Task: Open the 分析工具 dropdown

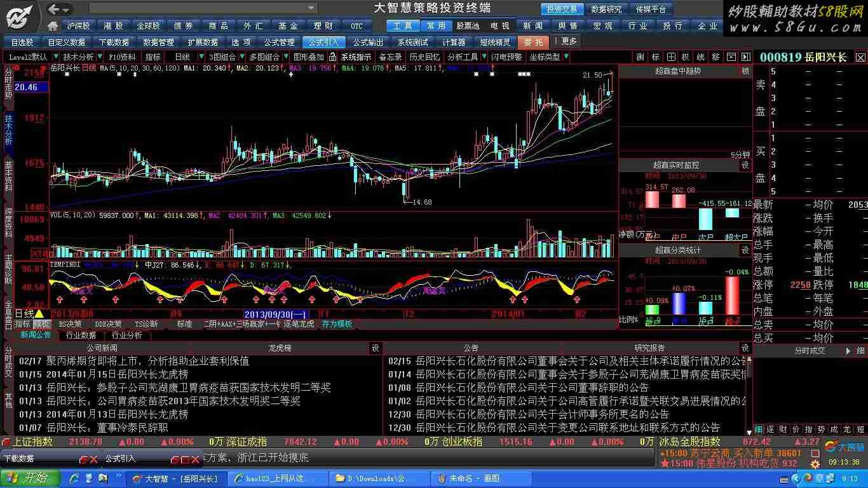Action: click(x=466, y=57)
